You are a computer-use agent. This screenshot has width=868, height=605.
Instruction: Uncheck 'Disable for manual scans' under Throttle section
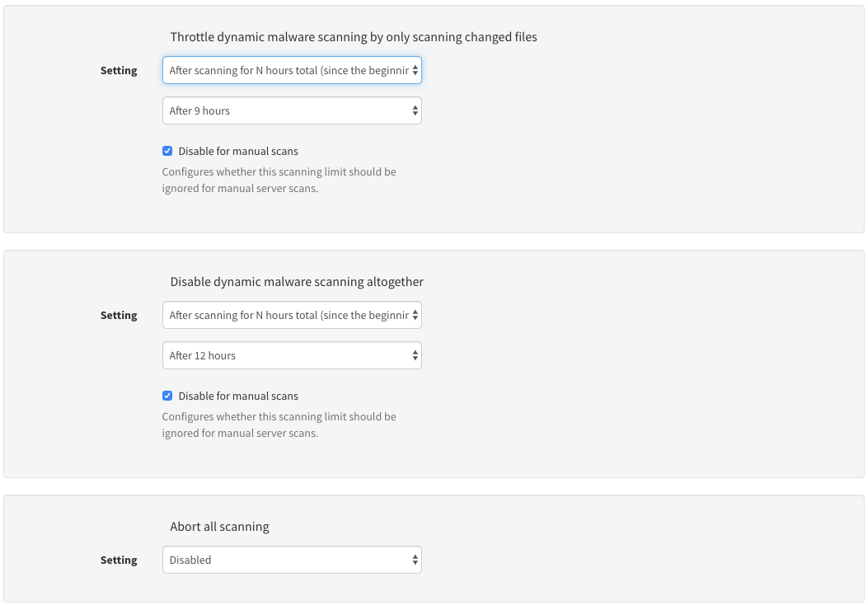[167, 151]
